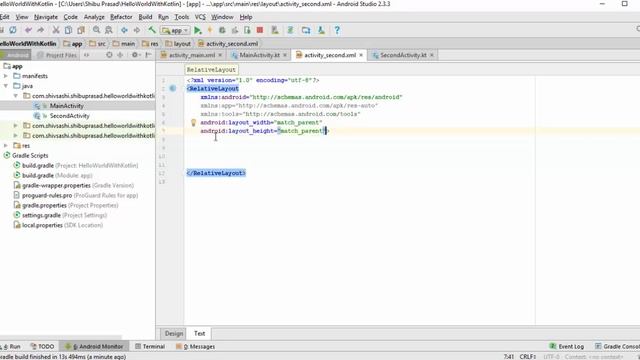Open the app run configuration dropdown
This screenshot has width=640, height=360.
(175, 31)
